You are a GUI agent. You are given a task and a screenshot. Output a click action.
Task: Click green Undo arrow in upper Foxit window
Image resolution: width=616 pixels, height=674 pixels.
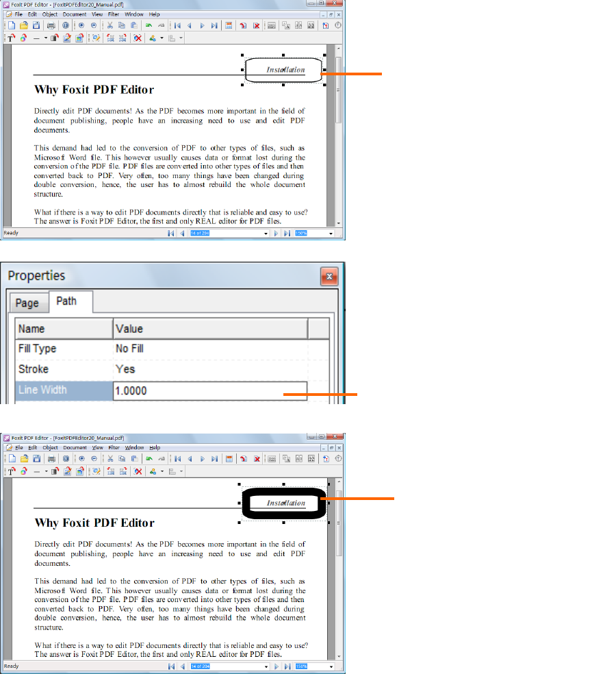click(x=149, y=25)
